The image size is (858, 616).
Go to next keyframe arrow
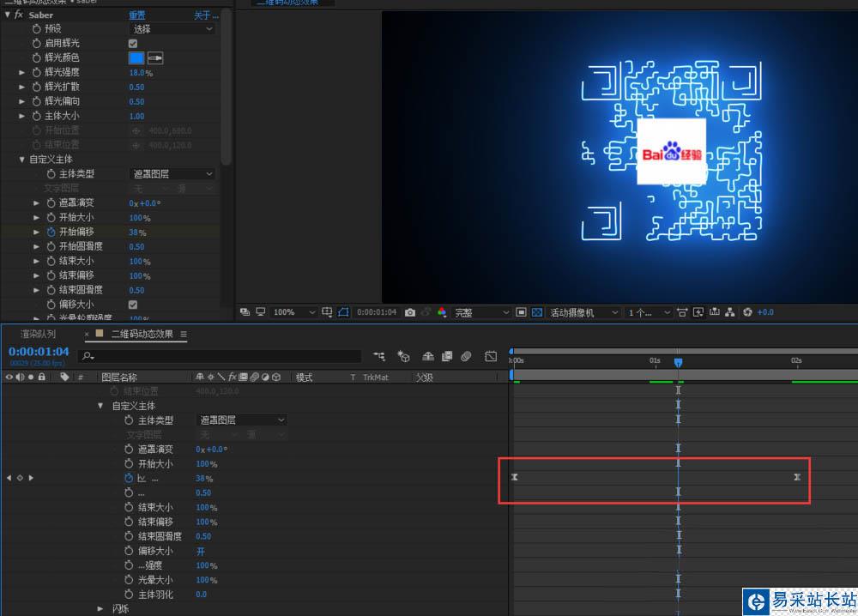(31, 478)
